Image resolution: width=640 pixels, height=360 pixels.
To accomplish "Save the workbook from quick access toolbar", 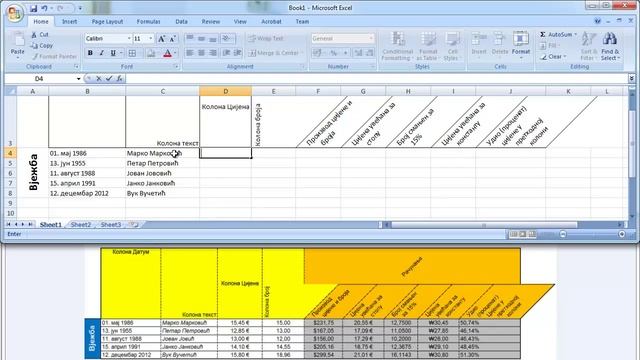I will (33, 8).
